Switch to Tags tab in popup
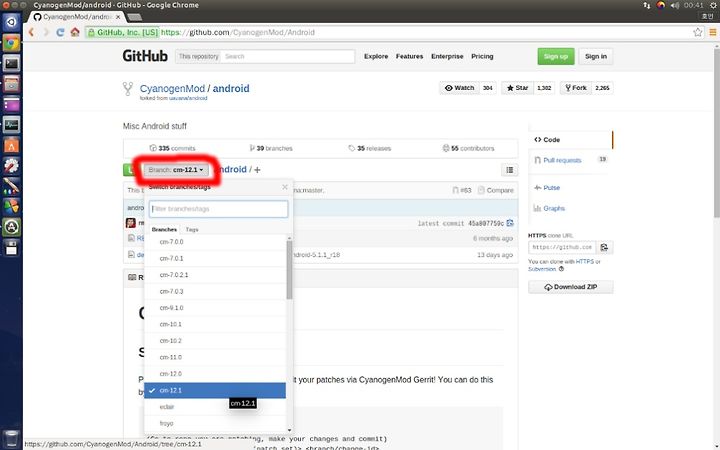Screen dimensions: 720x450 [192, 229]
